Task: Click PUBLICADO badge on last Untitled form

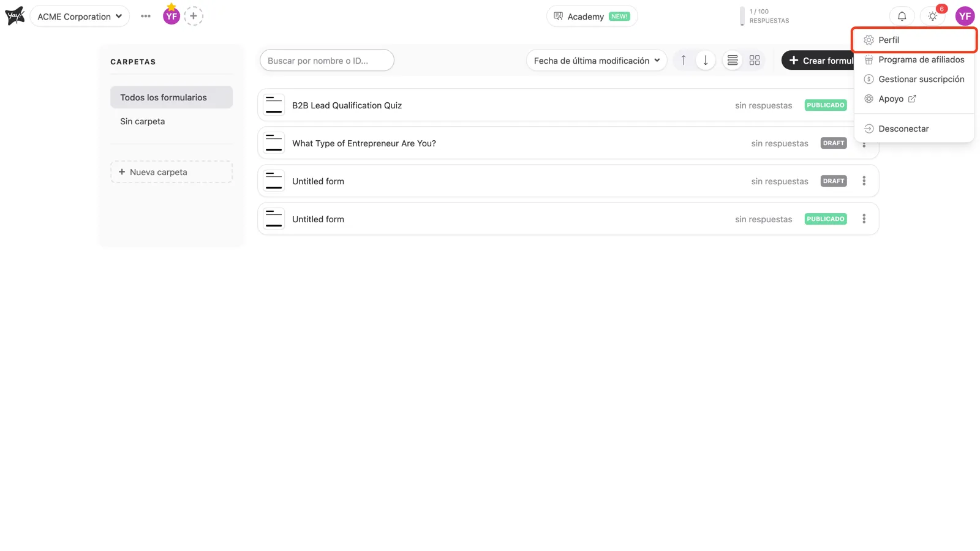Action: coord(826,219)
